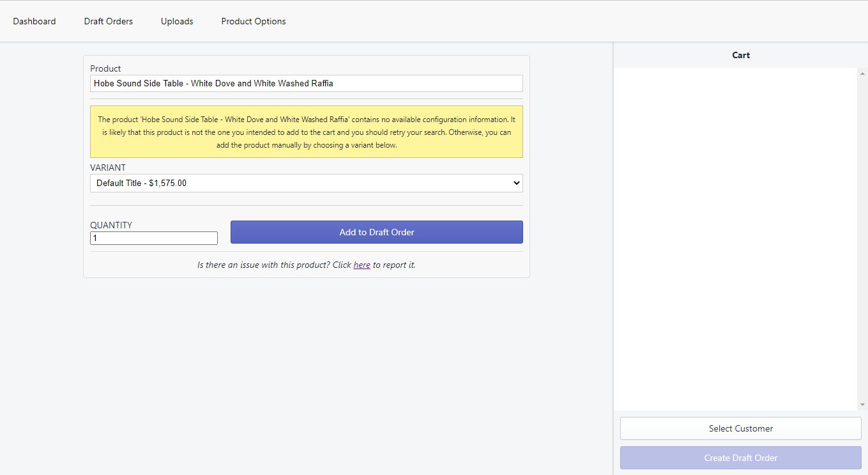Click the cart panel's vertical scrollbar track

pyautogui.click(x=862, y=238)
